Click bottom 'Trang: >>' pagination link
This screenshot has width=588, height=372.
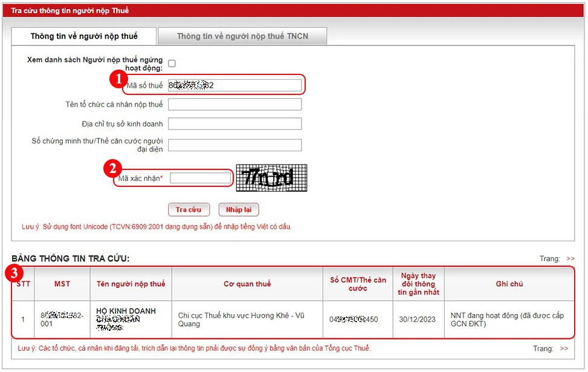click(x=563, y=348)
